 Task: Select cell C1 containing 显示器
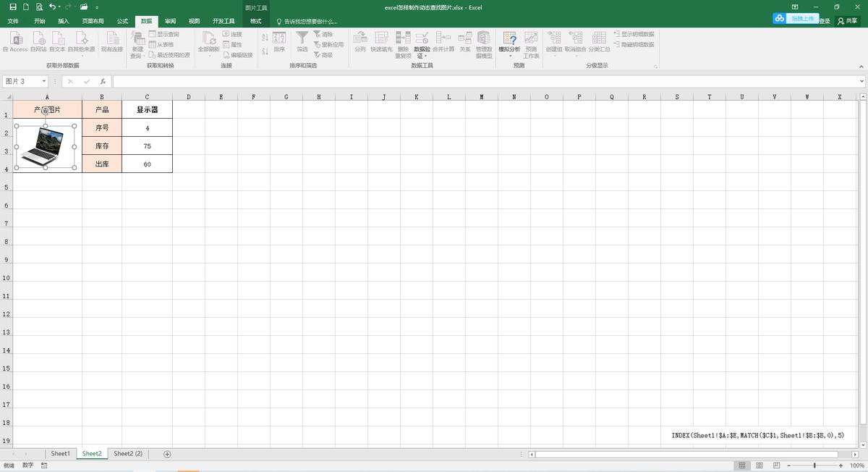147,109
